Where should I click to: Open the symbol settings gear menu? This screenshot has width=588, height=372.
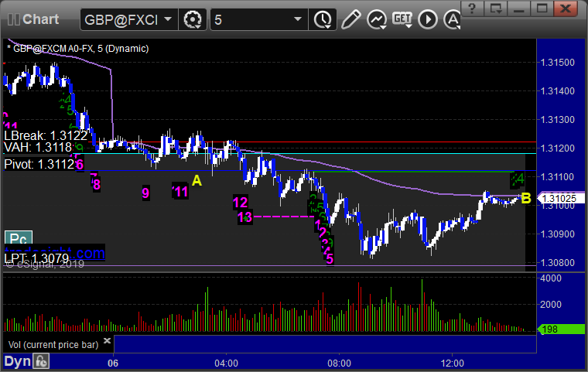[193, 19]
